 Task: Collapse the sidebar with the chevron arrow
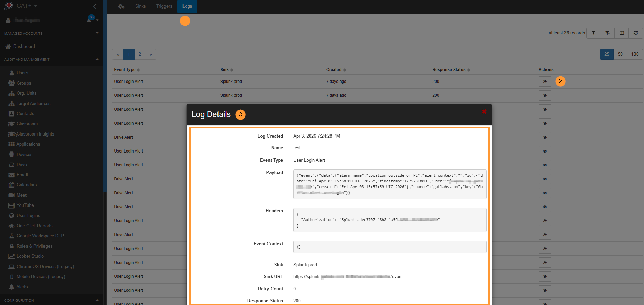[x=95, y=6]
